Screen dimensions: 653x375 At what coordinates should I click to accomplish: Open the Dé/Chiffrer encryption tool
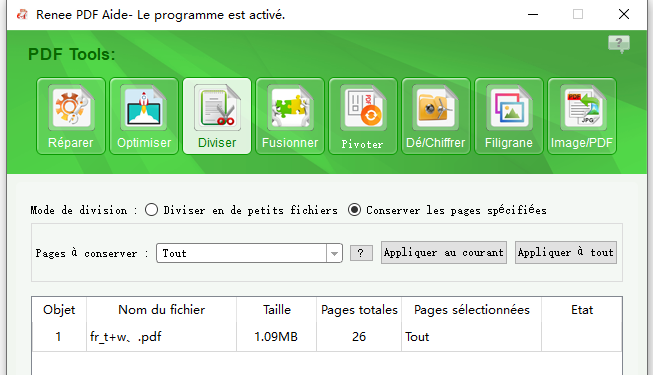[436, 116]
